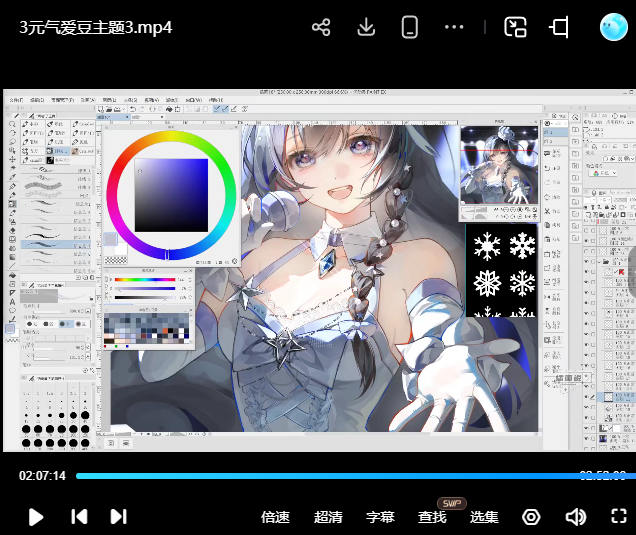The width and height of the screenshot is (636, 535).
Task: Mute the video with the speaker icon
Action: [576, 517]
